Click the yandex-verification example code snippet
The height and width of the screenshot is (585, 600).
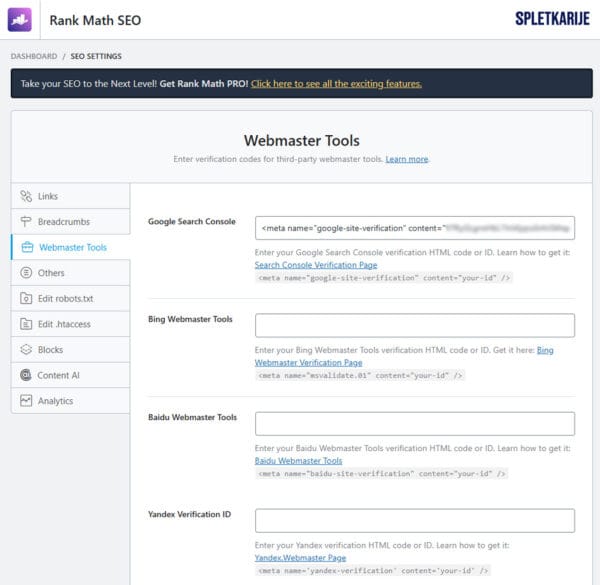373,571
